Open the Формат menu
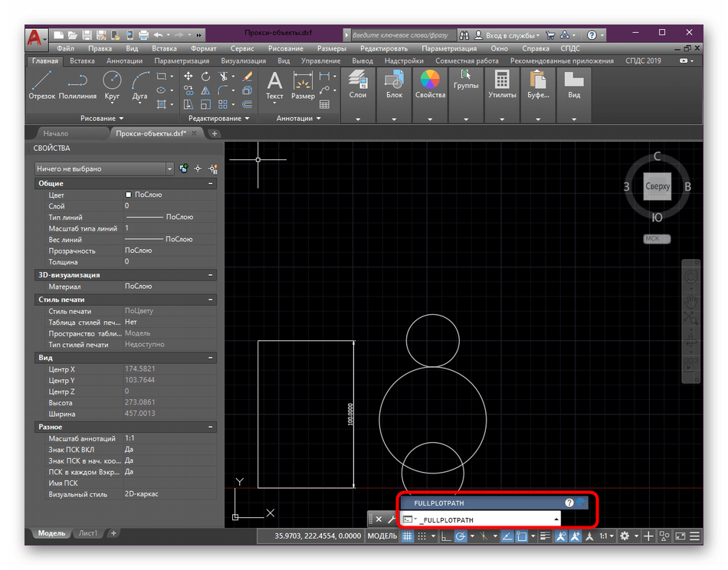 (x=203, y=48)
